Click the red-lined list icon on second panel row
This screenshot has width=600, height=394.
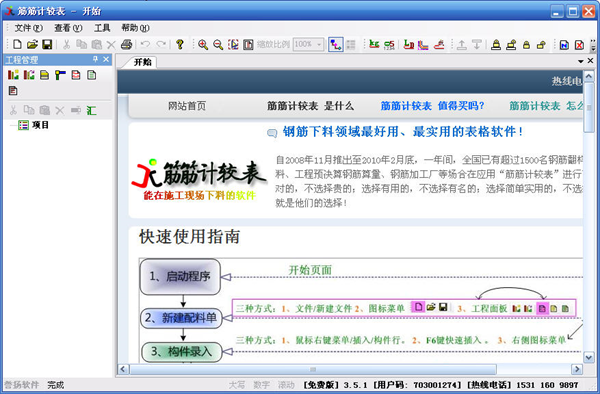tap(13, 91)
